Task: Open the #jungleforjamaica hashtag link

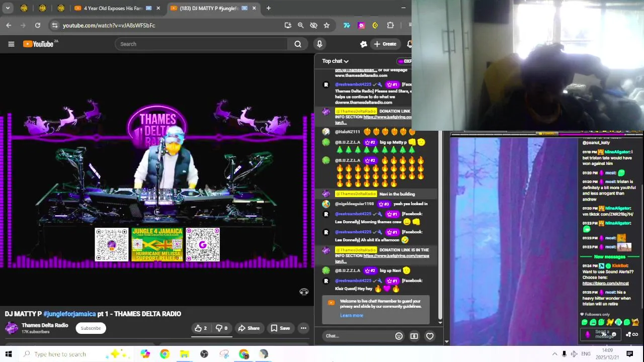Action: [x=69, y=314]
